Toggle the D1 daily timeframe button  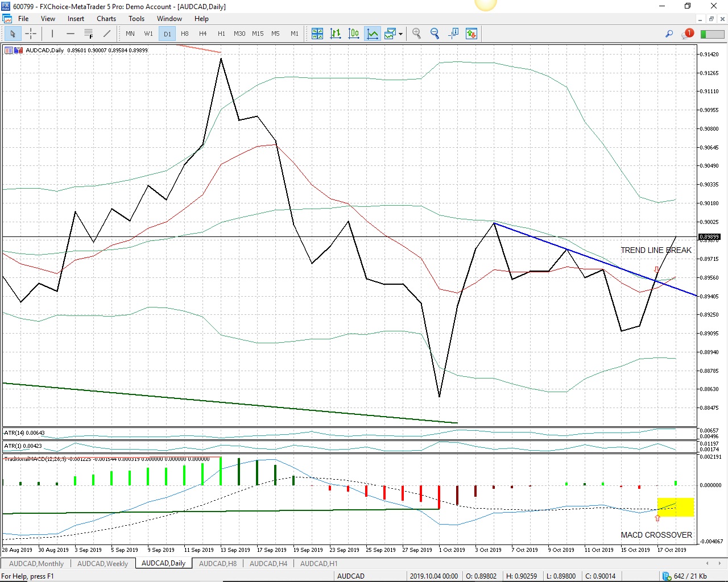(167, 34)
